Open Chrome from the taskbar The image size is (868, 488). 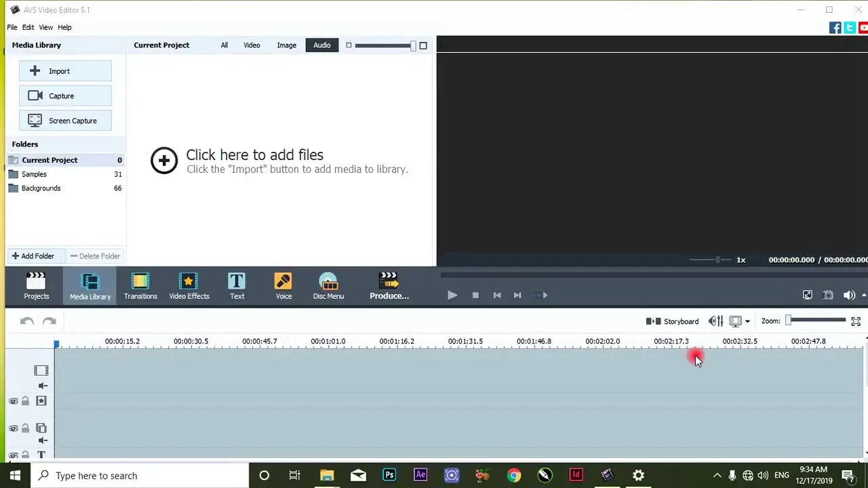(514, 475)
